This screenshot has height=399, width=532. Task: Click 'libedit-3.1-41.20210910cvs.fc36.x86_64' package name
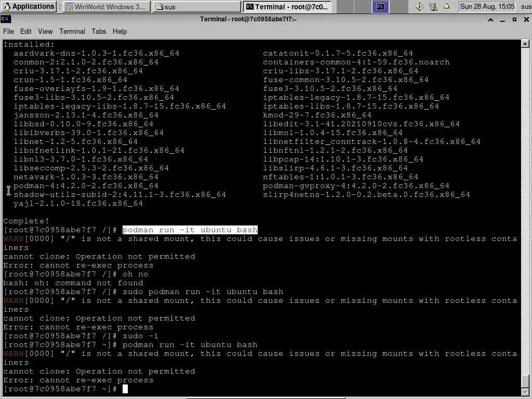(x=362, y=124)
